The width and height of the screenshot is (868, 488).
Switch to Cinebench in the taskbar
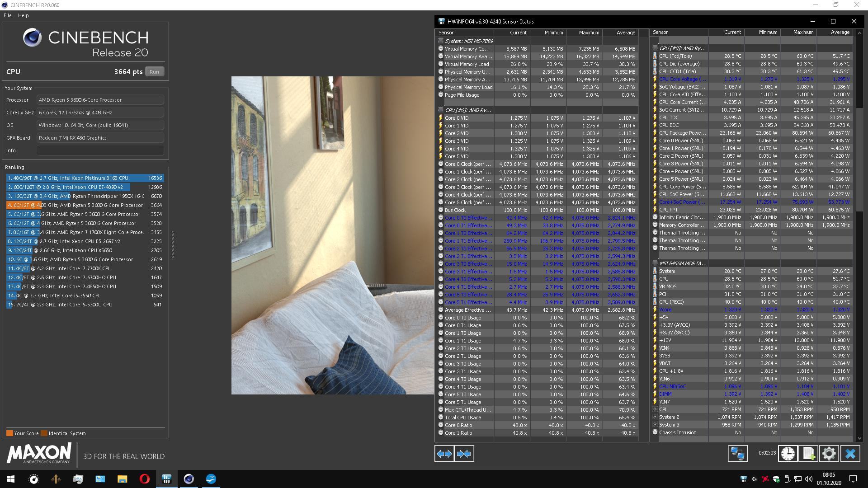(189, 479)
